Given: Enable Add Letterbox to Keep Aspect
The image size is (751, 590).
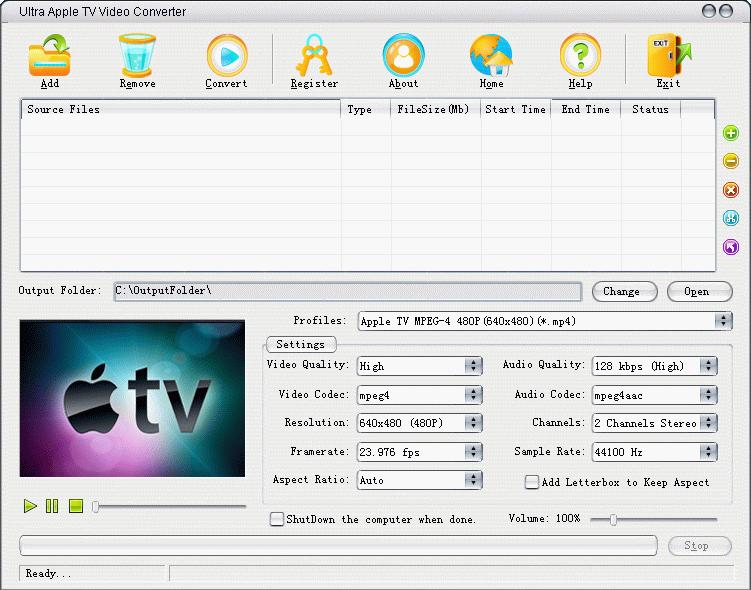Looking at the screenshot, I should coord(532,482).
